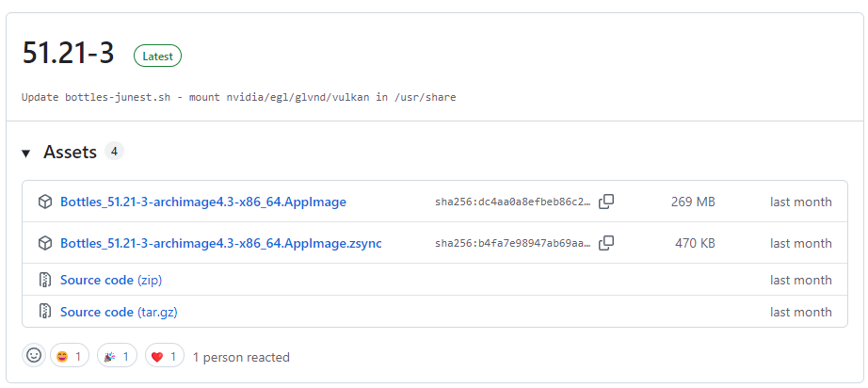Collapse the Assets section triangle
Image resolution: width=868 pixels, height=388 pixels.
(x=25, y=154)
